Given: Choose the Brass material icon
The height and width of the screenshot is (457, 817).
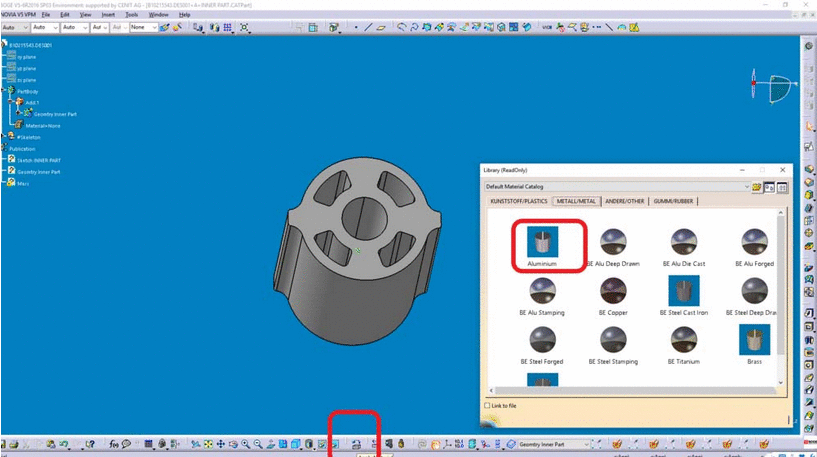Looking at the screenshot, I should 755,339.
